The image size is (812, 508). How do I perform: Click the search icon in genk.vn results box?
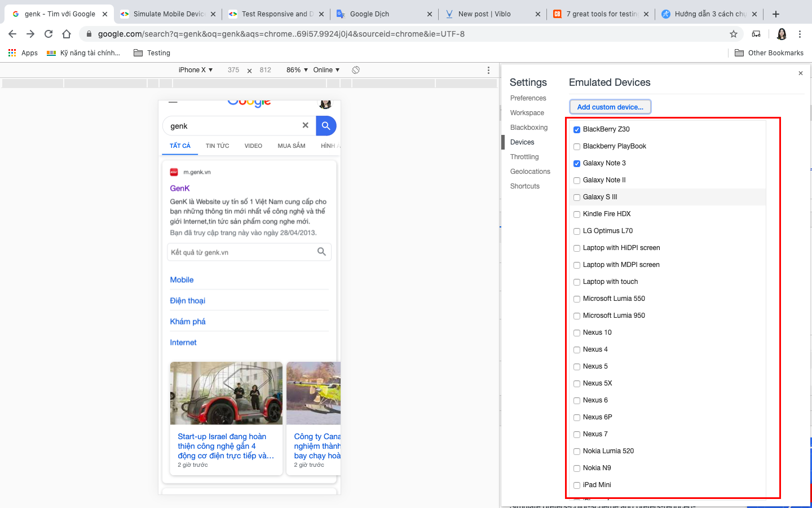coord(321,252)
